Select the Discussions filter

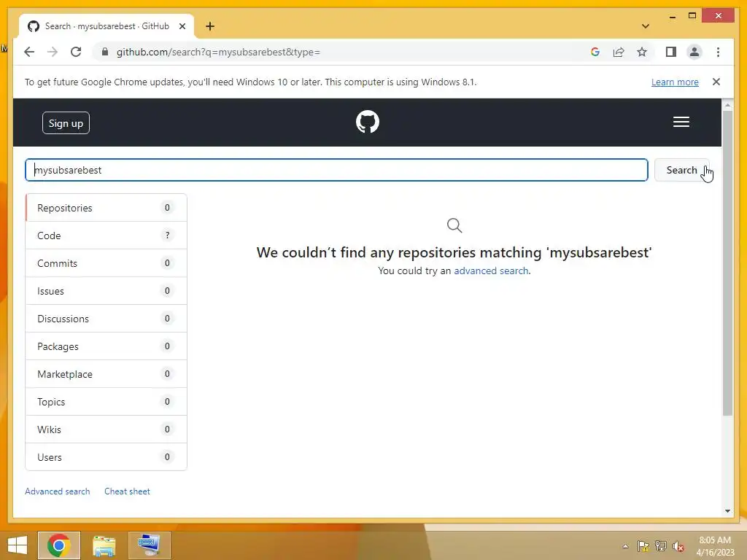pos(107,319)
